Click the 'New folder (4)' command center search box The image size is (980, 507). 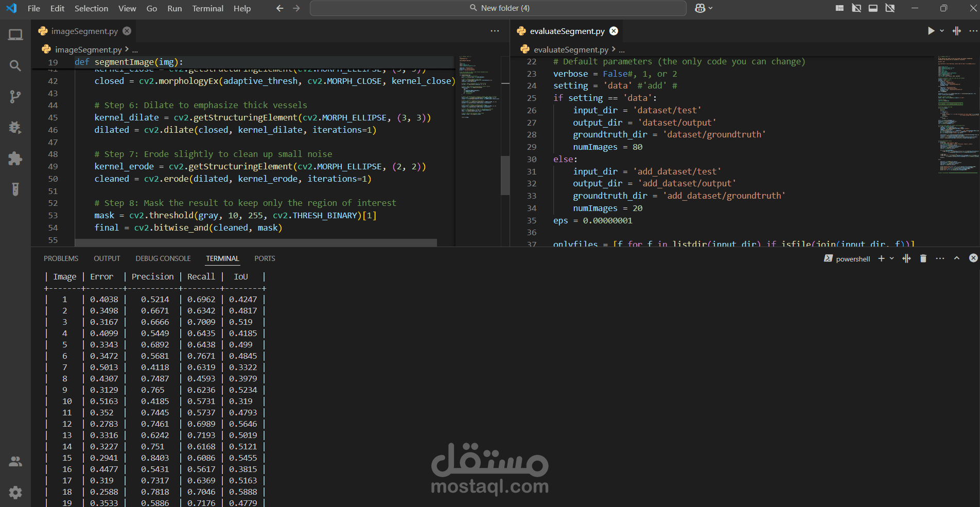(x=498, y=8)
